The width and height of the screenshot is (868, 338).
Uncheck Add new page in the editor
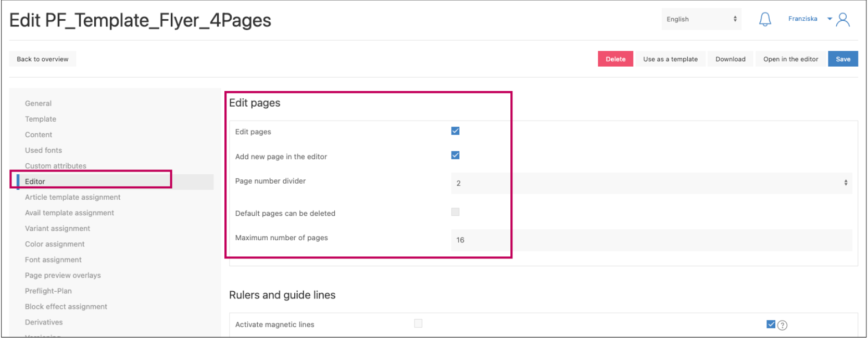coord(455,155)
